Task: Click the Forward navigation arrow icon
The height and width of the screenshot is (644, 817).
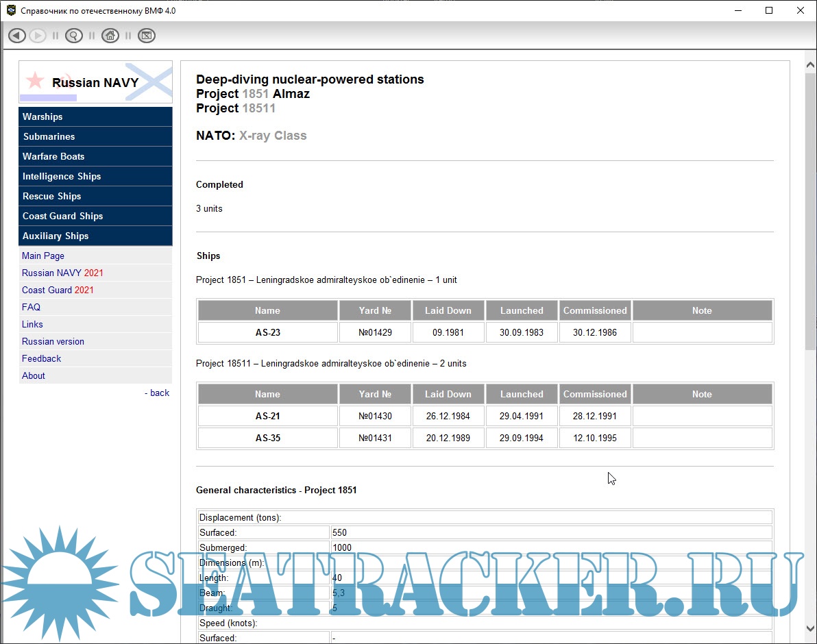Action: pos(38,36)
